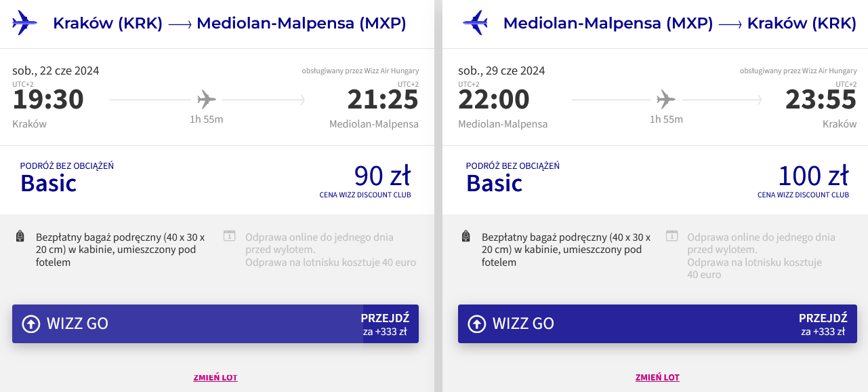Click the airplane logo beside Mediolan-Malpensa (MXP) header
868x392 pixels.
(x=475, y=23)
